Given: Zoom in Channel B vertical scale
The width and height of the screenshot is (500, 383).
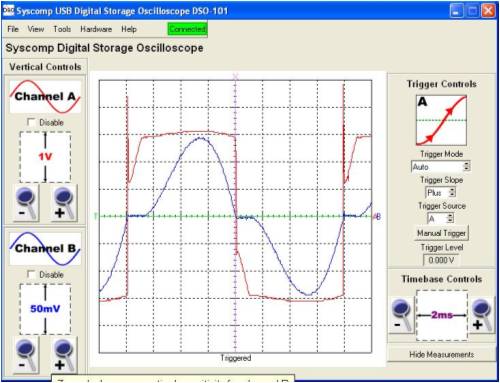Looking at the screenshot, I should point(64,355).
